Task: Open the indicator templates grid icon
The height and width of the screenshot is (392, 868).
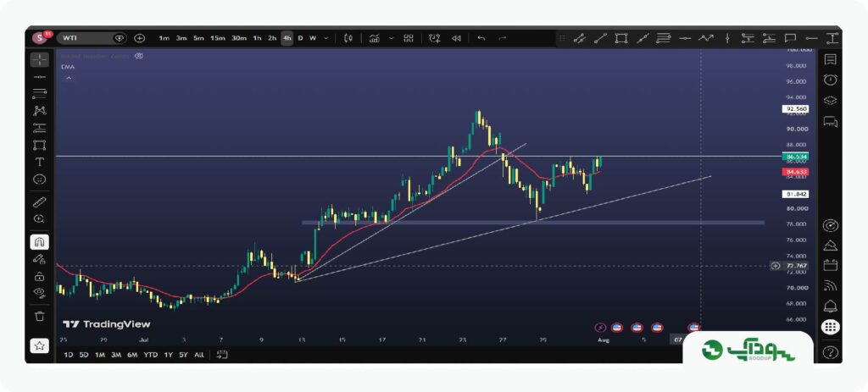Action: click(x=409, y=38)
